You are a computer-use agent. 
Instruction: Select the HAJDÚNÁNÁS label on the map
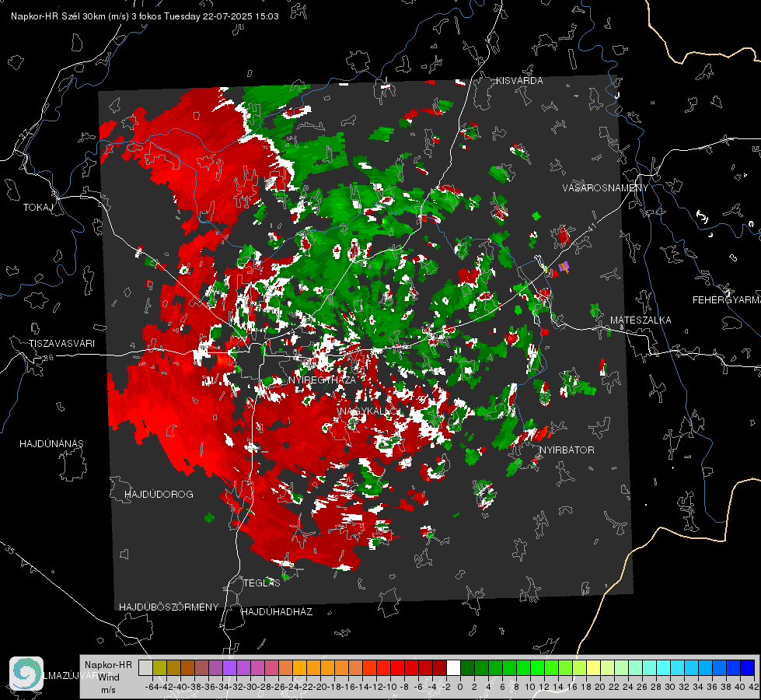point(51,443)
